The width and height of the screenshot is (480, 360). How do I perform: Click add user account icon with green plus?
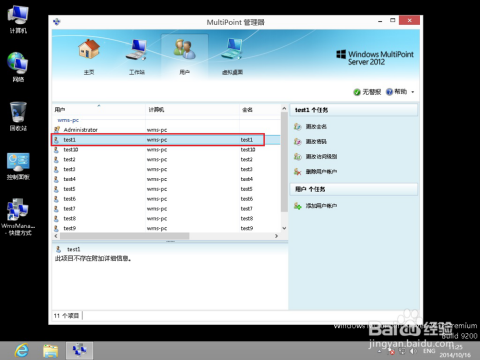[x=298, y=206]
